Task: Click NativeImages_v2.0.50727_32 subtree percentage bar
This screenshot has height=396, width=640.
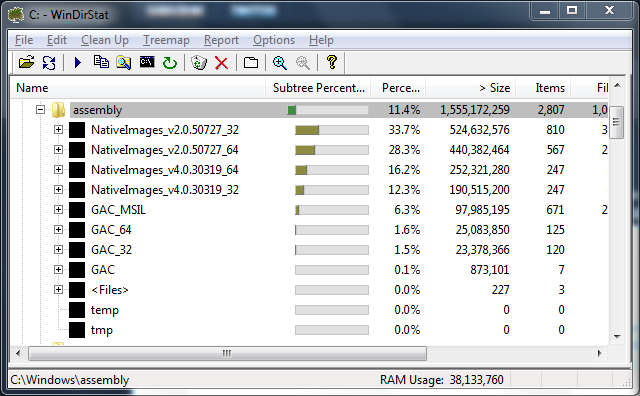Action: click(x=332, y=130)
